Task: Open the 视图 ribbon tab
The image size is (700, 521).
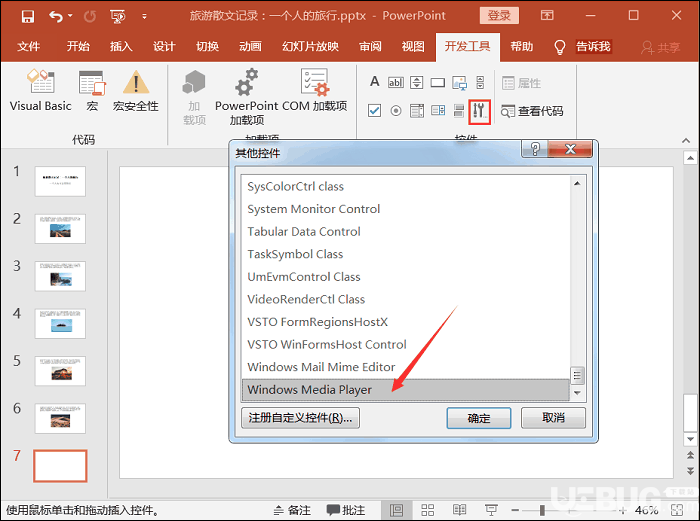Action: (413, 46)
